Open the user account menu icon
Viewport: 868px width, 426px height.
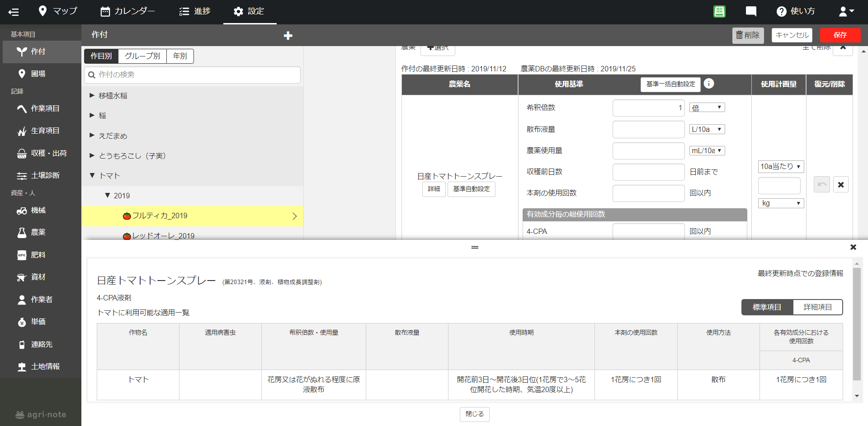846,11
